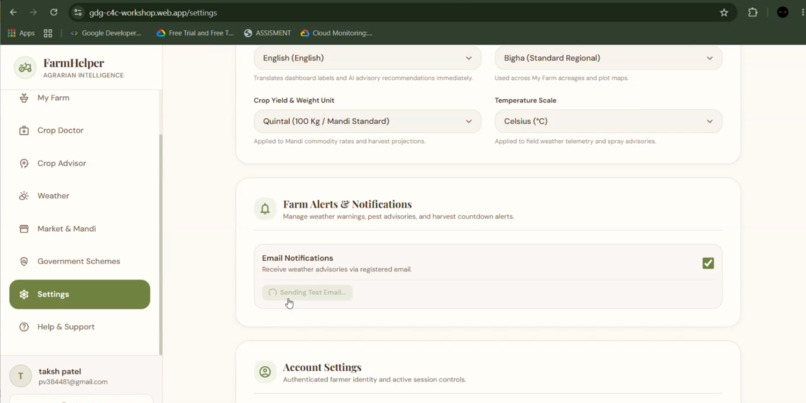Click the Help & Support question icon
806x403 pixels.
point(24,327)
